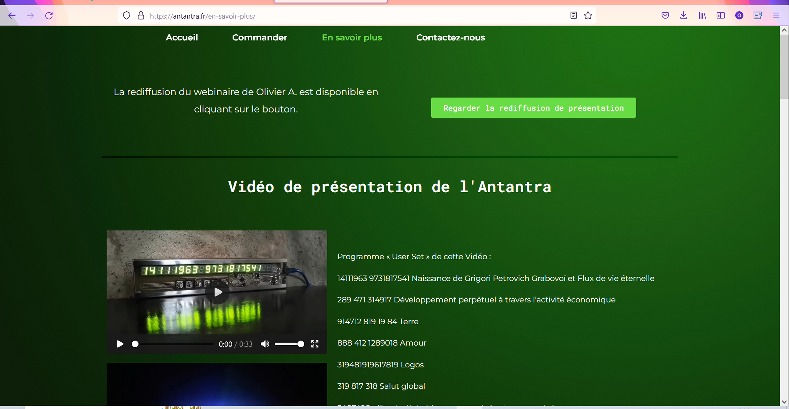This screenshot has height=409, width=789.
Task: Click the scrollbar up arrow
Action: 784,30
